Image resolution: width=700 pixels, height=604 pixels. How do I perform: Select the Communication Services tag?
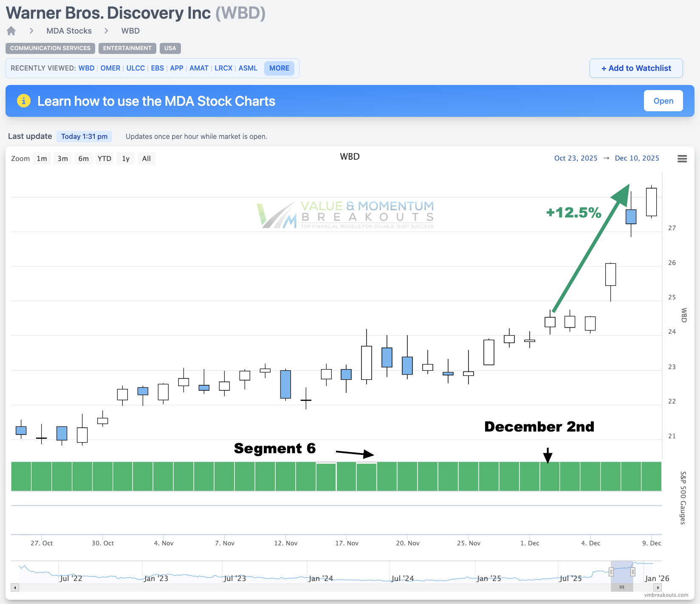coord(50,48)
